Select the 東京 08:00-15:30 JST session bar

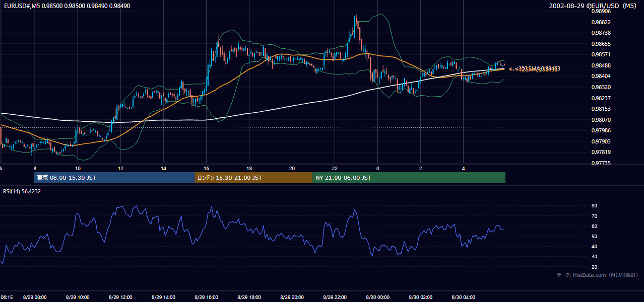[114, 178]
